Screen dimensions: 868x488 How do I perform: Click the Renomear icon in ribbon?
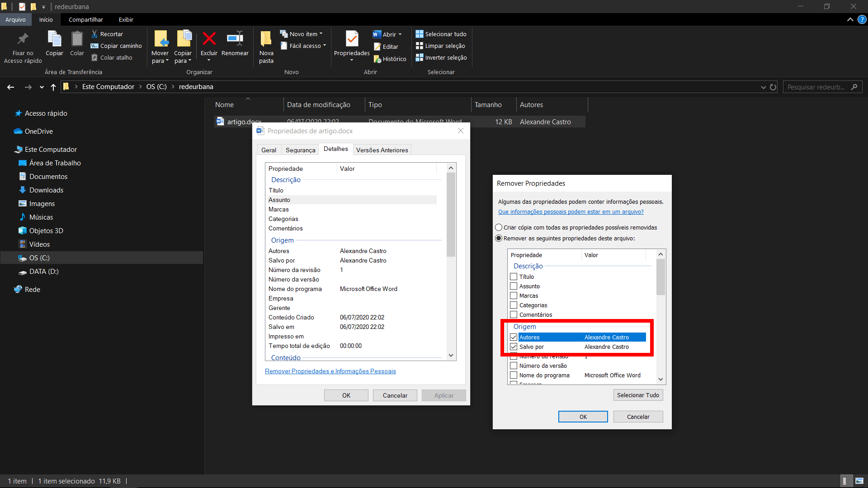point(235,39)
